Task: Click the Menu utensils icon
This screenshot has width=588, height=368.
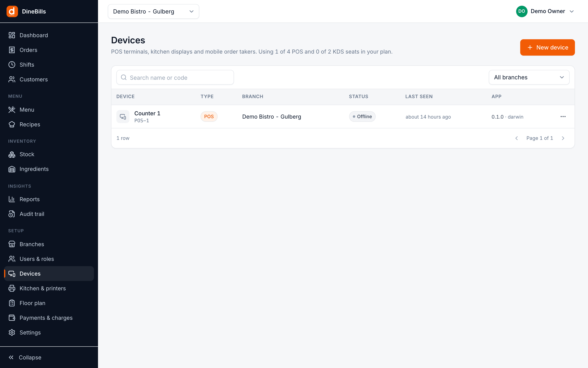Action: click(12, 110)
